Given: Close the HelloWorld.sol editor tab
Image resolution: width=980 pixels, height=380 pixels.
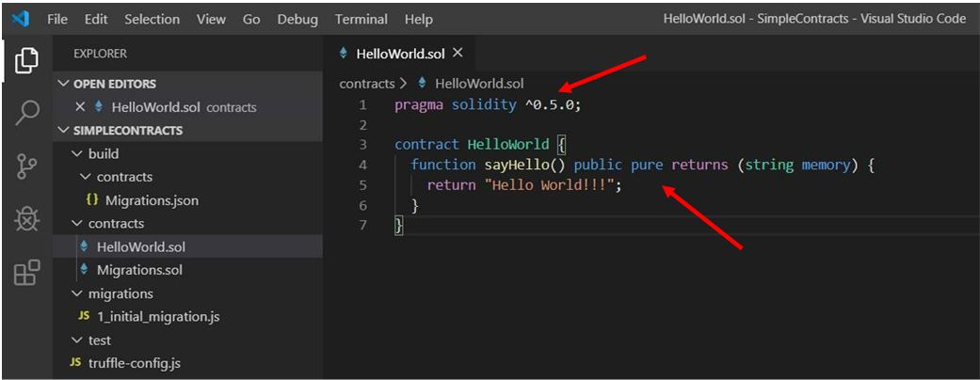Looking at the screenshot, I should click(x=458, y=54).
